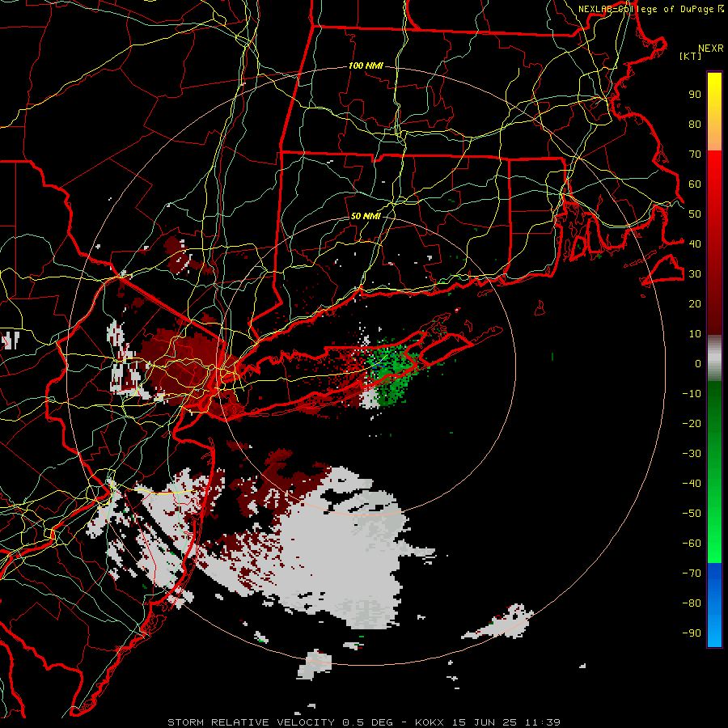Viewport: 728px width, 728px height.
Task: Select the -30 value on the velocity scale
Action: tap(692, 454)
